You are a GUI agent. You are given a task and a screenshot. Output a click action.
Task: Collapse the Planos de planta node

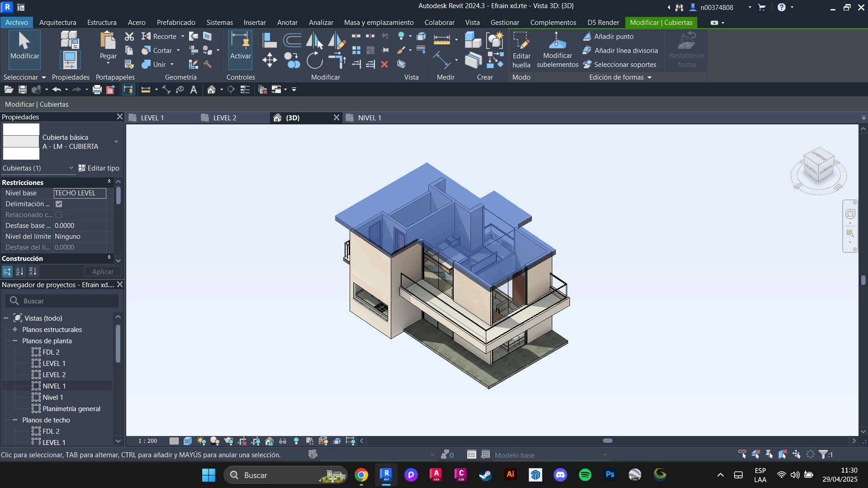coord(15,341)
